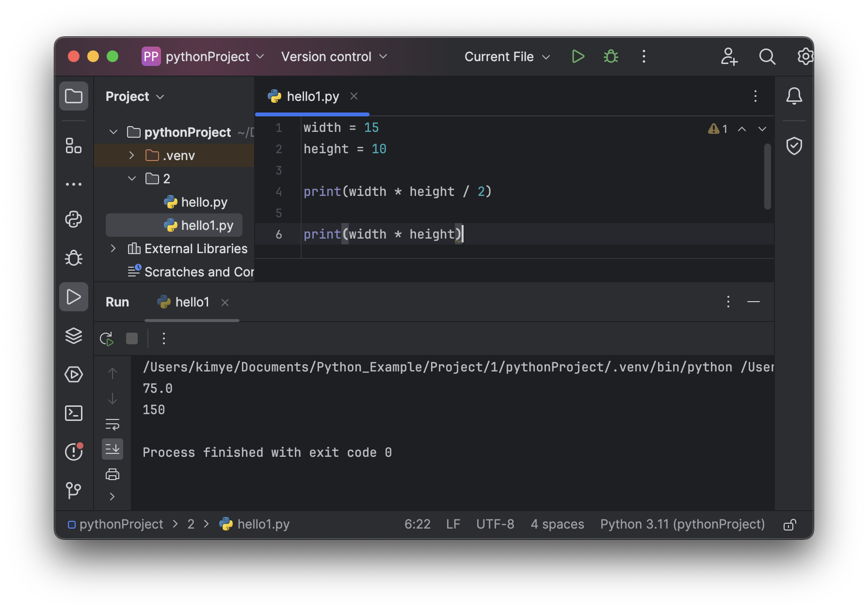Toggle scroll to end in run console
868x611 pixels.
[x=113, y=449]
